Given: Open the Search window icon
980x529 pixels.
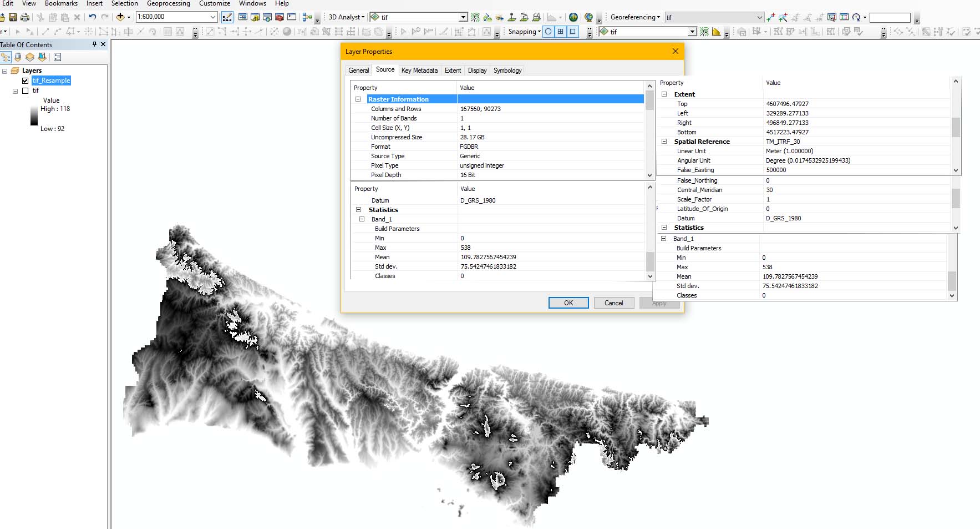Looking at the screenshot, I should (267, 17).
